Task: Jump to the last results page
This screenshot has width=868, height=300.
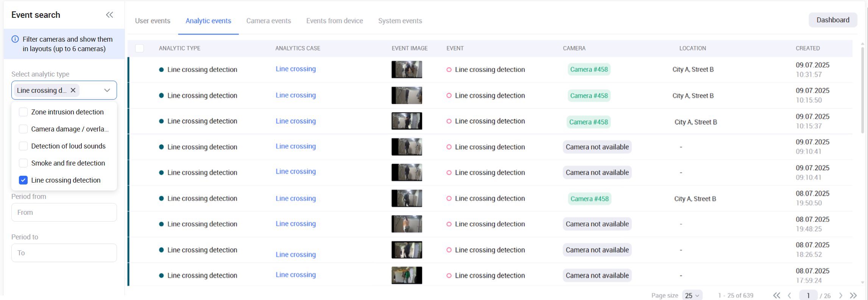Action: (853, 295)
